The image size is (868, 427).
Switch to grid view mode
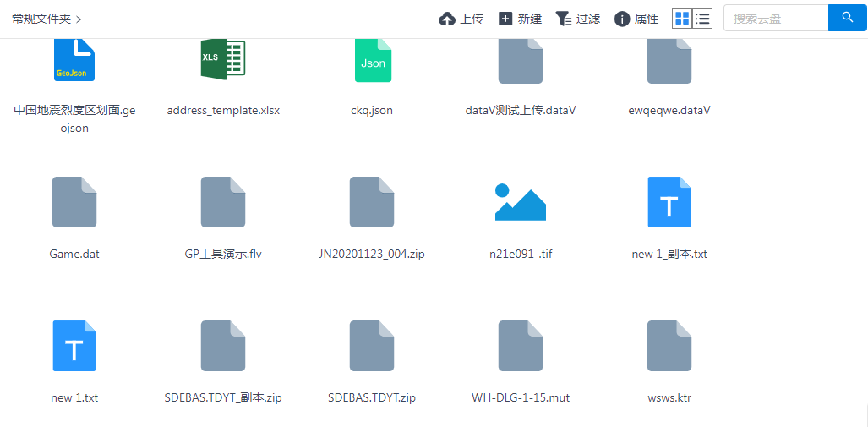[682, 19]
